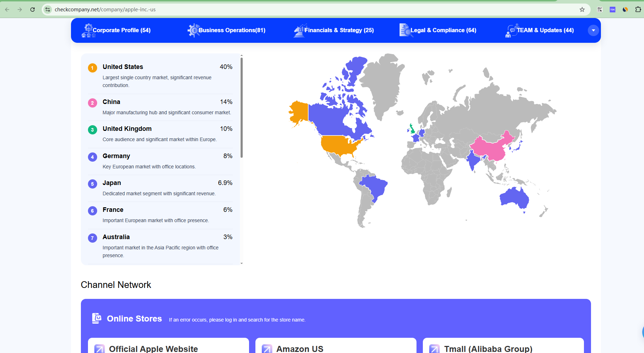Image resolution: width=644 pixels, height=353 pixels.
Task: Select the United States market entry
Action: [123, 67]
